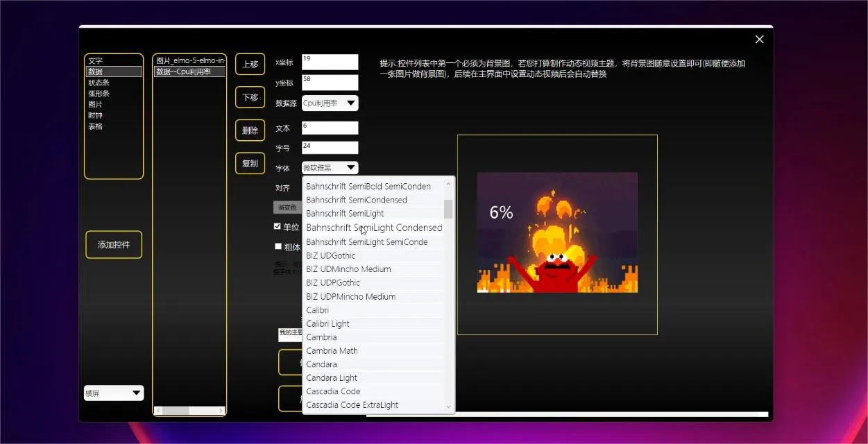
Task: Select 文字 in the control type list
Action: tap(114, 61)
